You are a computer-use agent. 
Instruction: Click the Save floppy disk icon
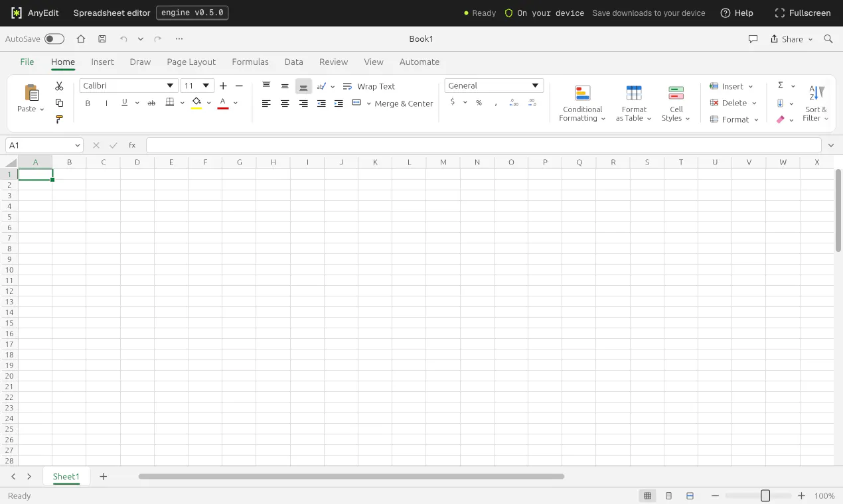pos(102,39)
